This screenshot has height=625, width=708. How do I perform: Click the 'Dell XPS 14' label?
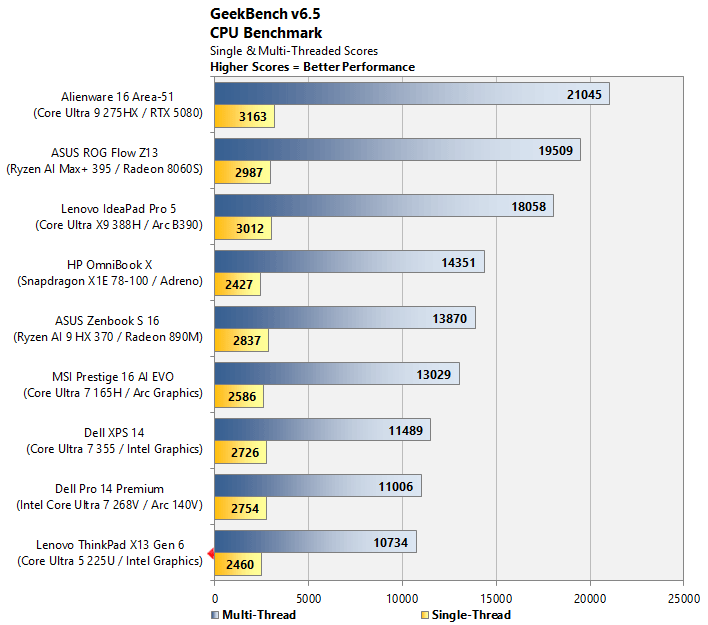pyautogui.click(x=114, y=433)
